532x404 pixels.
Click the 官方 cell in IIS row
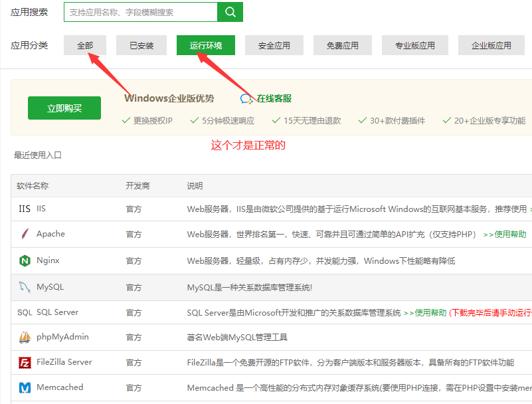click(133, 209)
